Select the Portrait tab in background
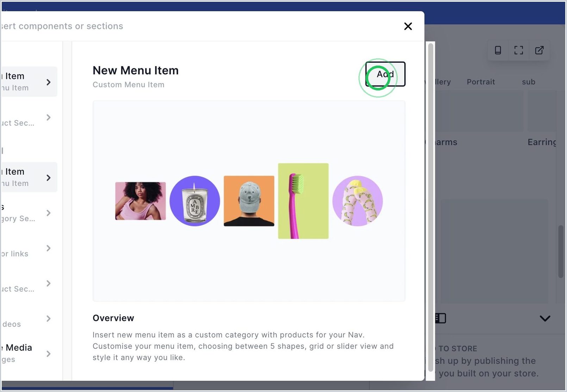This screenshot has width=567, height=392. coord(481,82)
